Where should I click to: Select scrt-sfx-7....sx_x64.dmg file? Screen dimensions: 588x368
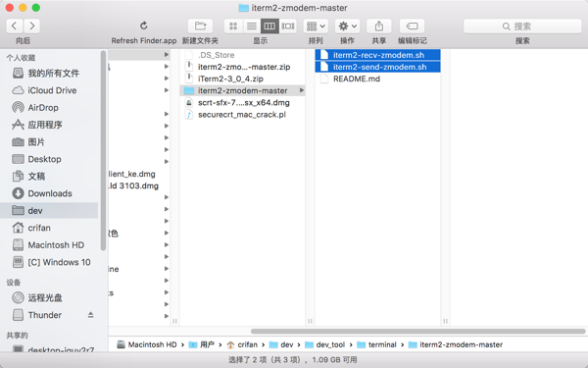242,103
